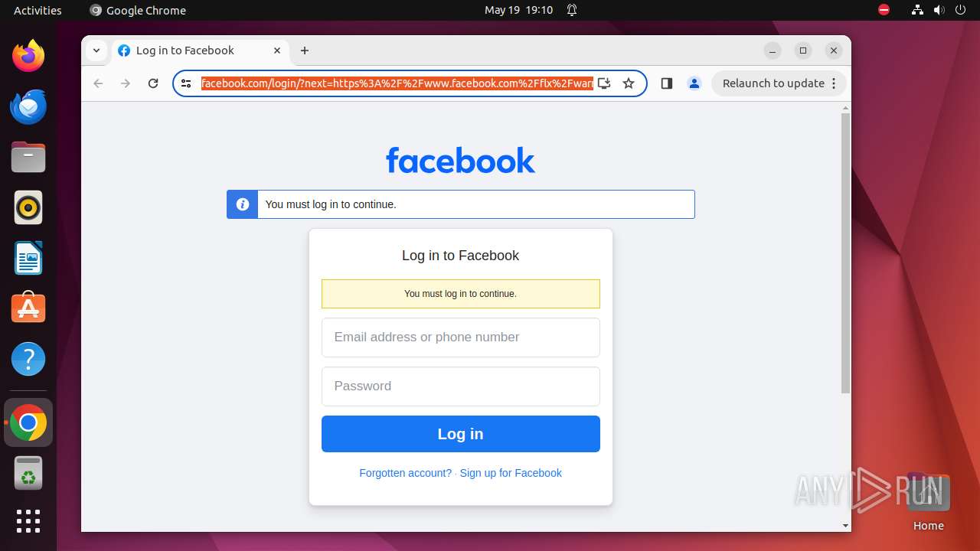
Task: Click the Chrome forward arrow
Action: (126, 83)
